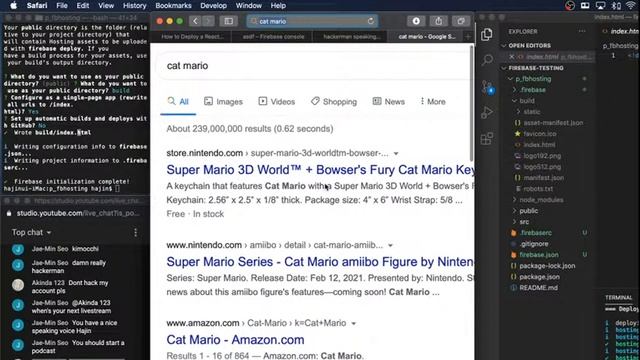Expand the static folder
This screenshot has width=640, height=360.
[x=518, y=112]
